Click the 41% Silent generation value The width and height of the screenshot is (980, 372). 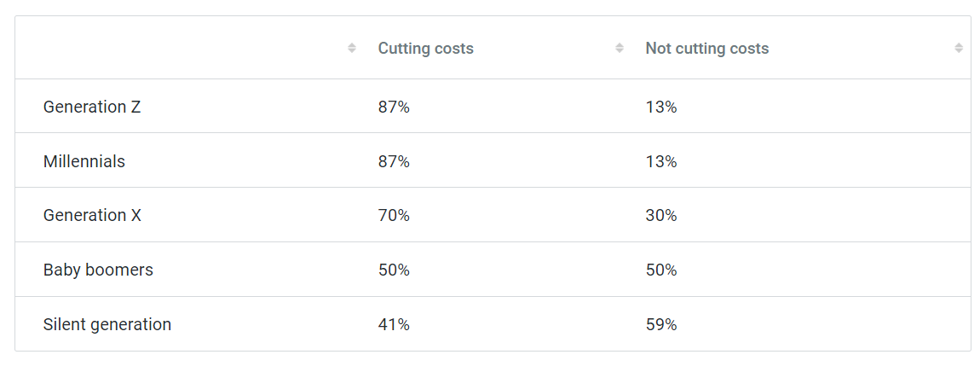(x=394, y=324)
